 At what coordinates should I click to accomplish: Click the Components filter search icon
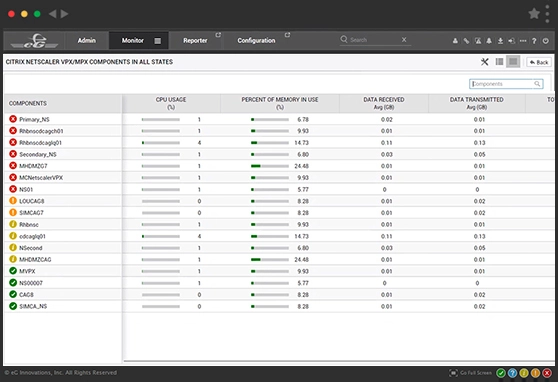pos(537,84)
